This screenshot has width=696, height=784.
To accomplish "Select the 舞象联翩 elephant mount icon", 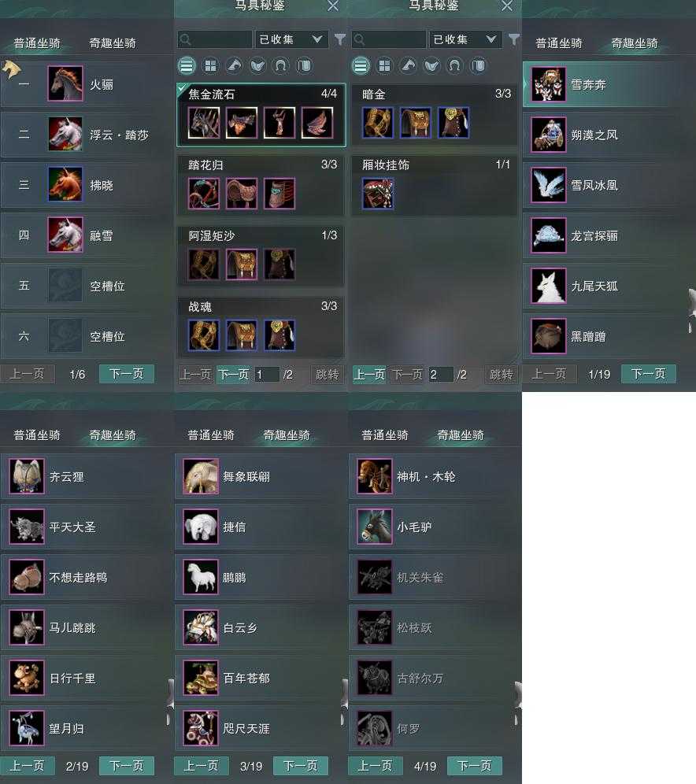I will tap(201, 476).
